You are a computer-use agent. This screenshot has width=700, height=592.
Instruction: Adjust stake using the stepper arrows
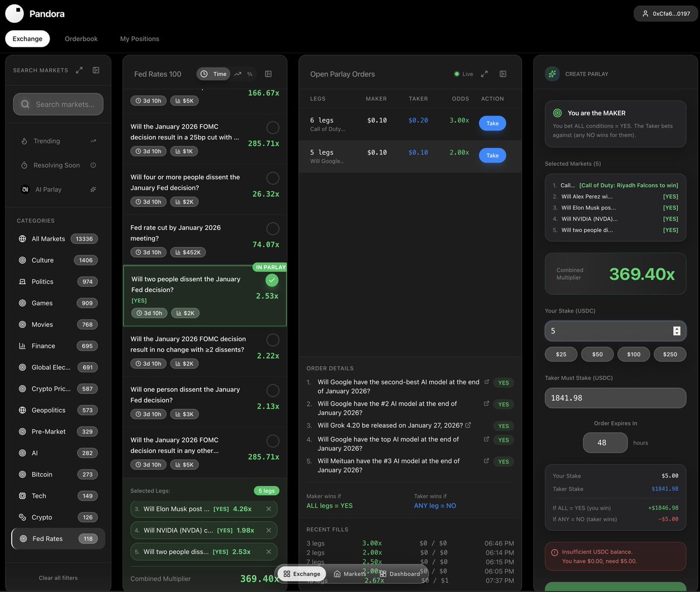(x=677, y=331)
